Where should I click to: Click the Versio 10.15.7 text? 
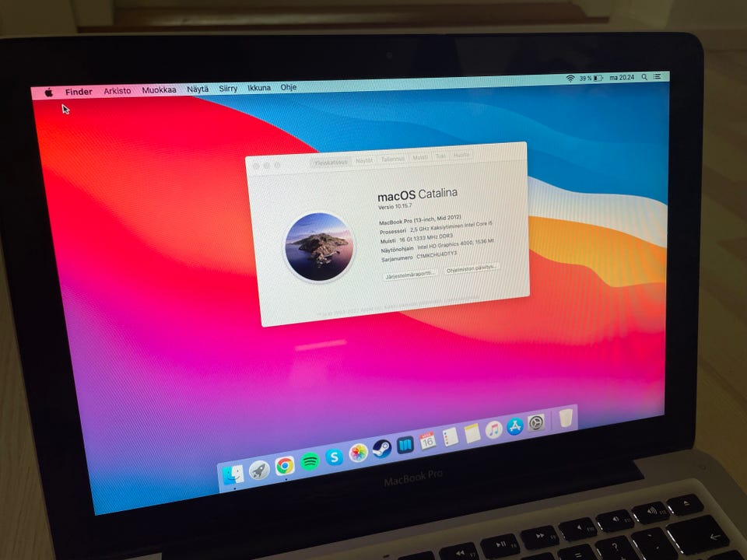[395, 207]
